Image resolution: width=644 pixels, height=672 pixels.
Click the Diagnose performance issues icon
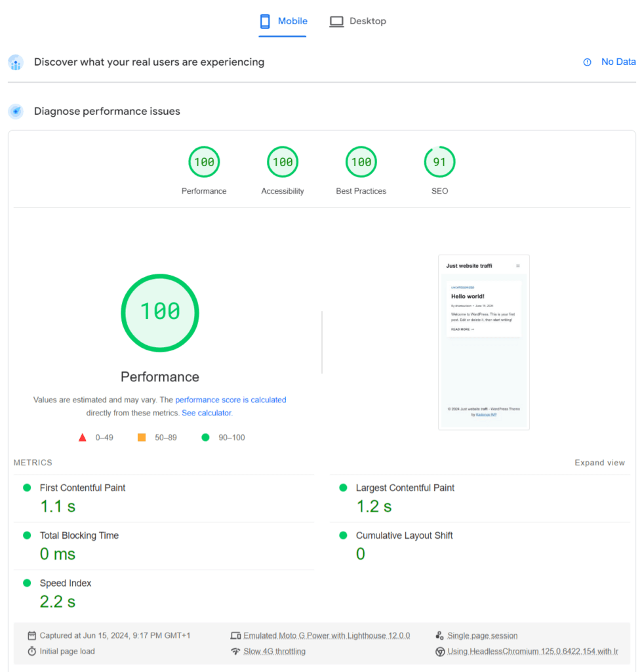(15, 111)
